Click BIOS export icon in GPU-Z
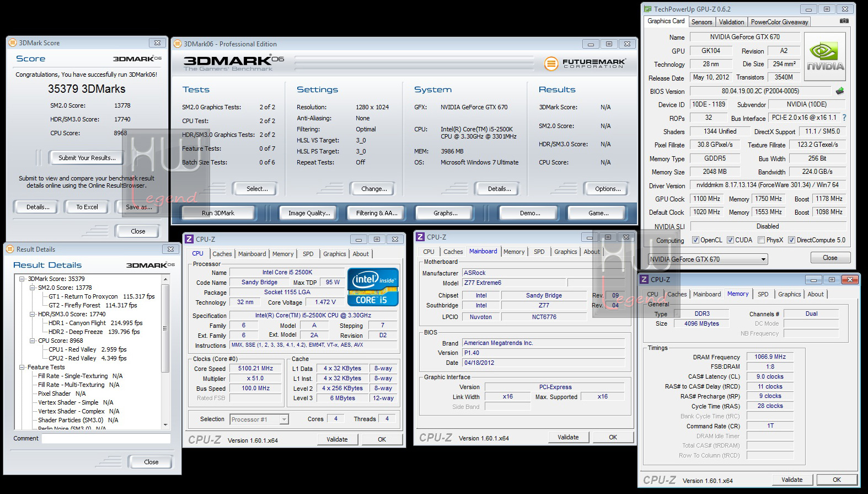This screenshot has height=494, width=868. click(840, 91)
